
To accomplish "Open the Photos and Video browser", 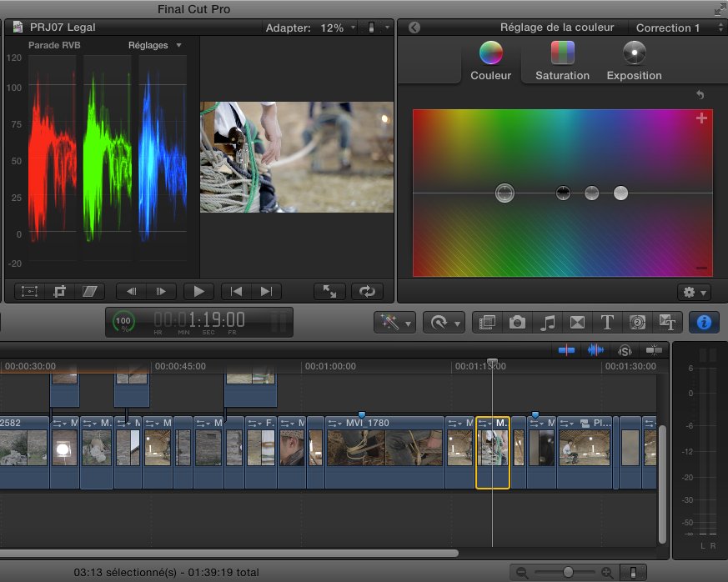I will (518, 322).
